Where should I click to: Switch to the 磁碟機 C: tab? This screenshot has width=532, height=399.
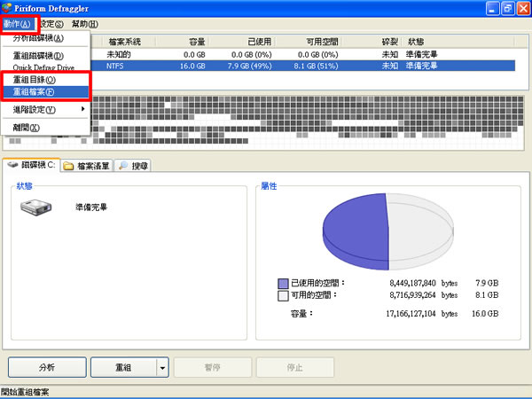(x=31, y=165)
